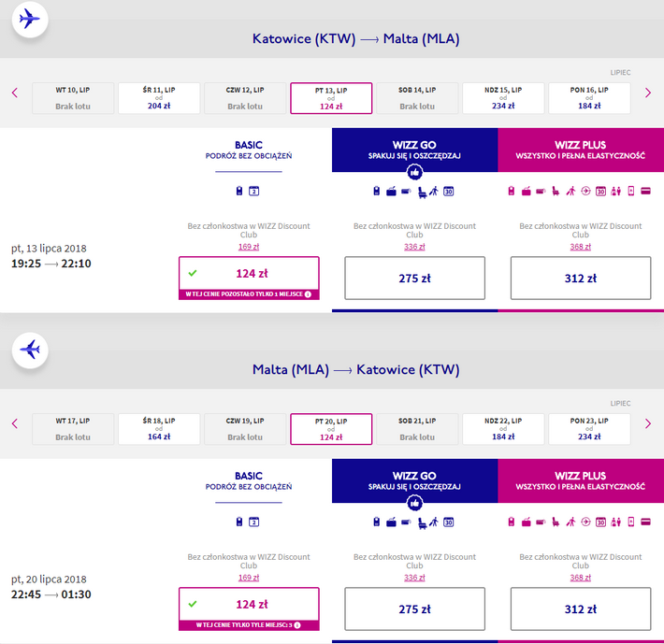Click outbound WIZZ PLUS column header
This screenshot has height=644, width=664.
(581, 150)
